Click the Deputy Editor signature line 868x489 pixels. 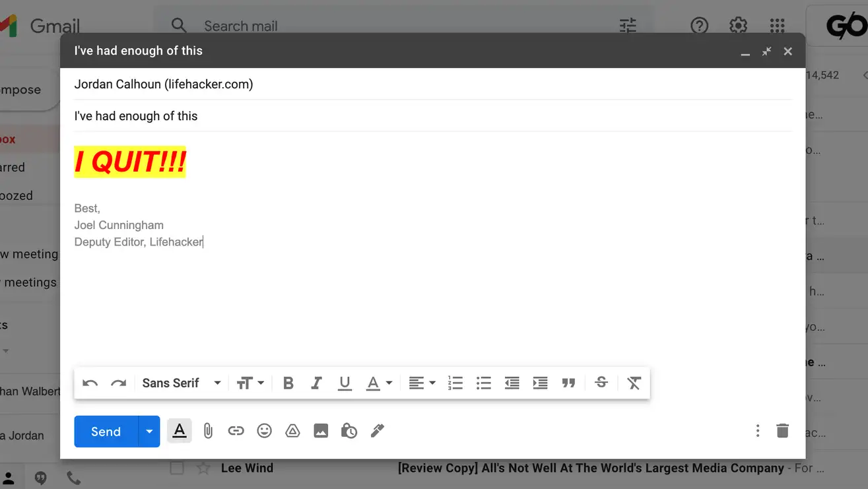(x=139, y=242)
